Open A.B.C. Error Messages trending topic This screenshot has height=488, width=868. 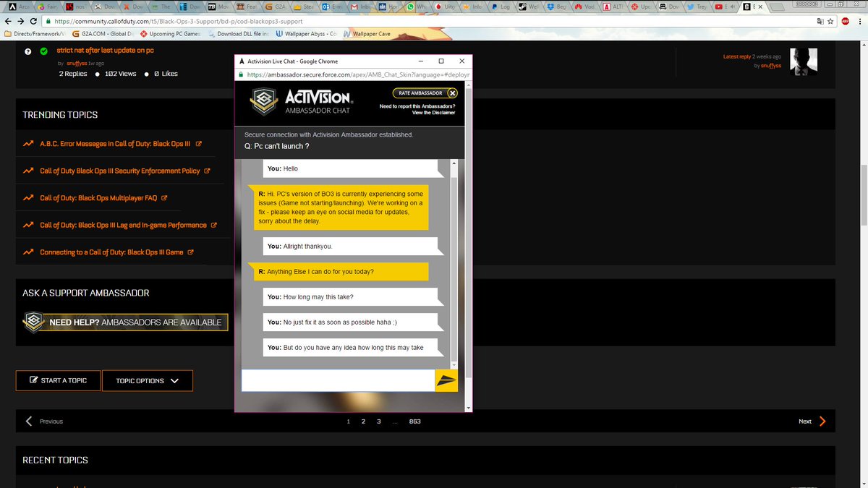(115, 144)
